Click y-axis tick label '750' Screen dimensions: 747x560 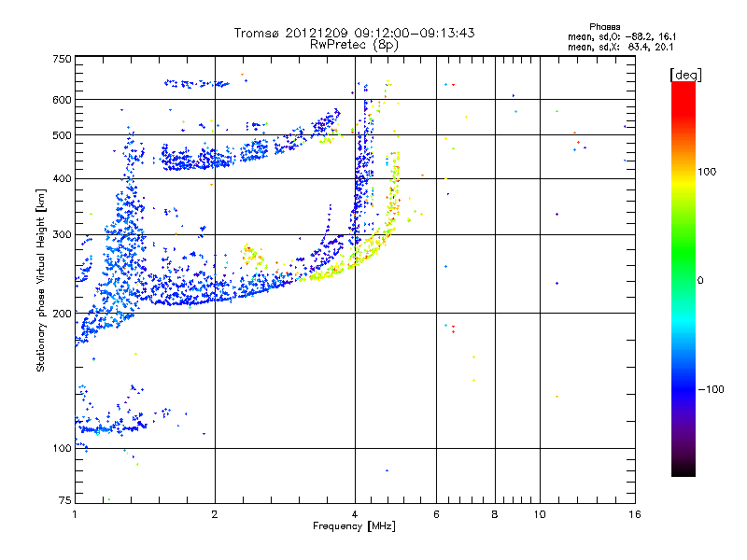[x=62, y=59]
